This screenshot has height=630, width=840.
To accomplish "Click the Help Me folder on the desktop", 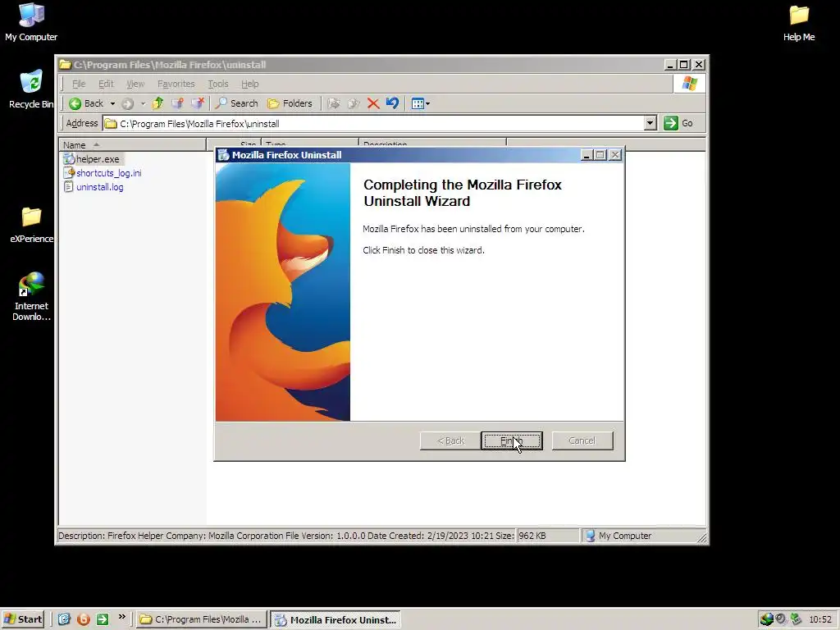I will tap(799, 23).
